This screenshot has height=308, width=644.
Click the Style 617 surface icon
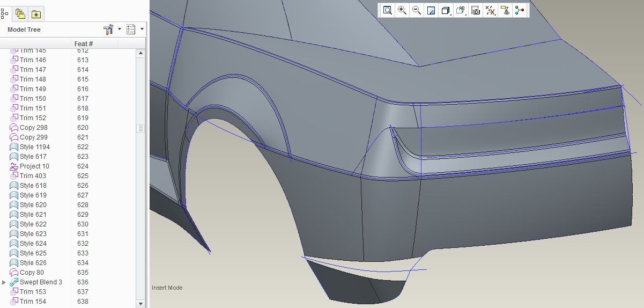click(x=14, y=157)
